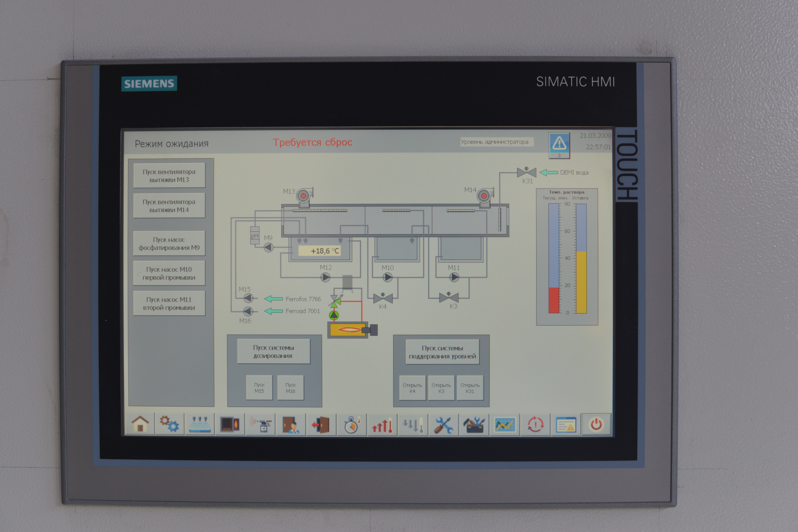
Task: Click the M15 dosing pump symbol
Action: click(x=248, y=298)
